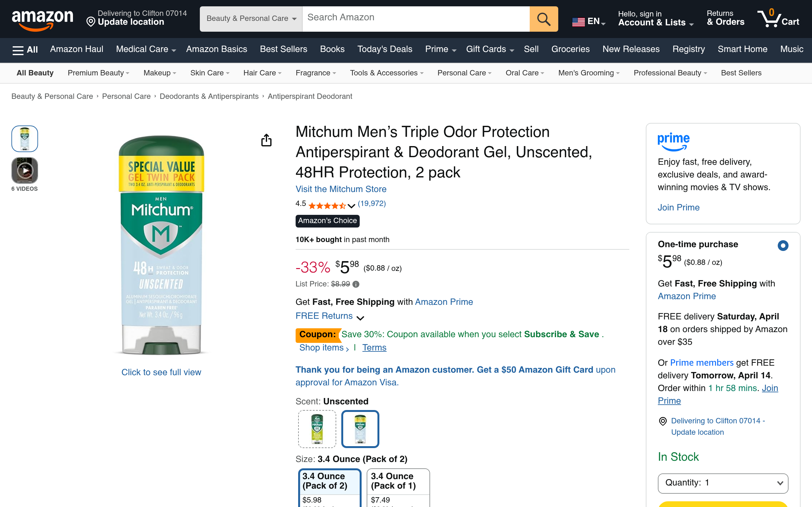Image resolution: width=812 pixels, height=507 pixels.
Task: Visit the Mitchum Store link
Action: (341, 189)
